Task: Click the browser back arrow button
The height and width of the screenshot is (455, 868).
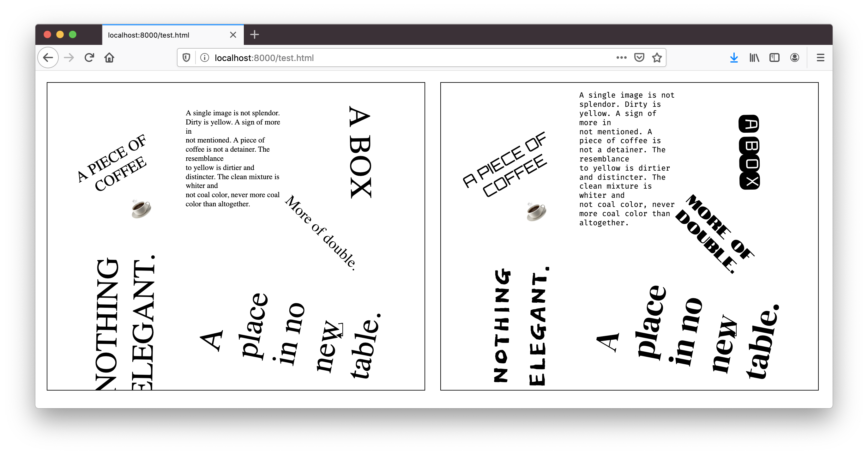Action: click(x=48, y=58)
